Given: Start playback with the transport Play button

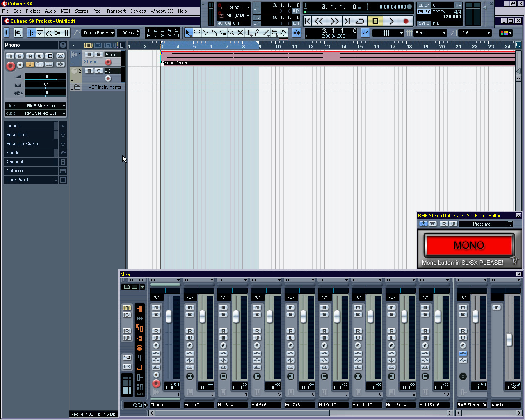Looking at the screenshot, I should click(391, 21).
